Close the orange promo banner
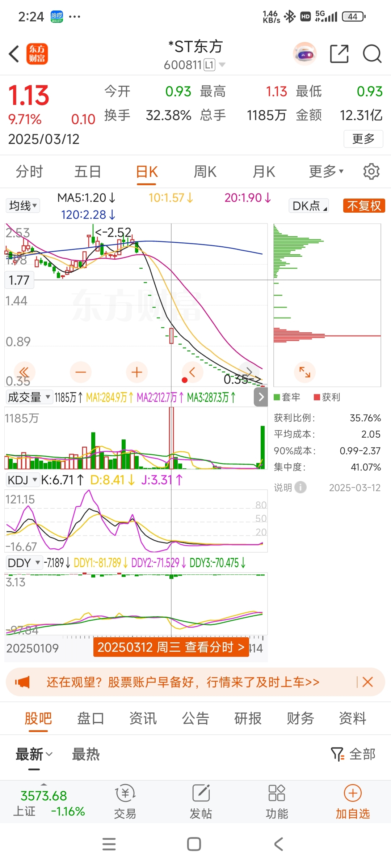This screenshot has height=868, width=391. point(367,682)
